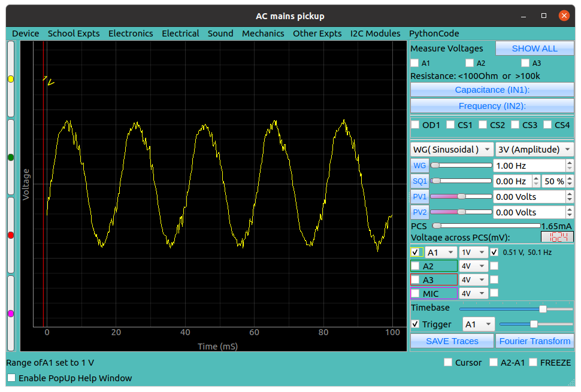This screenshot has height=392, width=581.
Task: Click the SQ1 square wave button
Action: [419, 181]
